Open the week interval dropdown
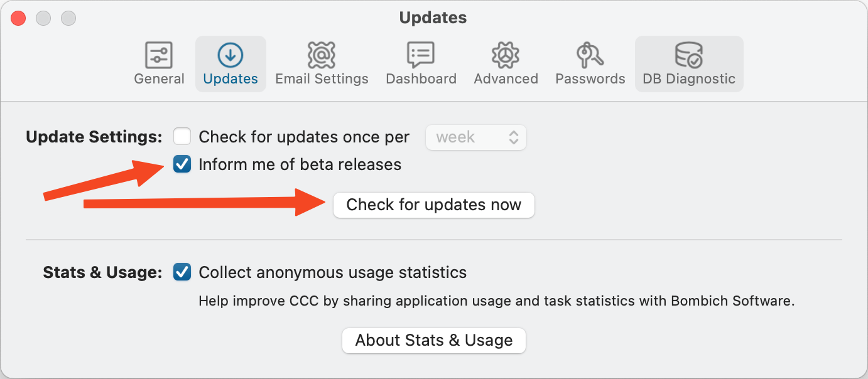Screen dimensions: 868x379 476,137
